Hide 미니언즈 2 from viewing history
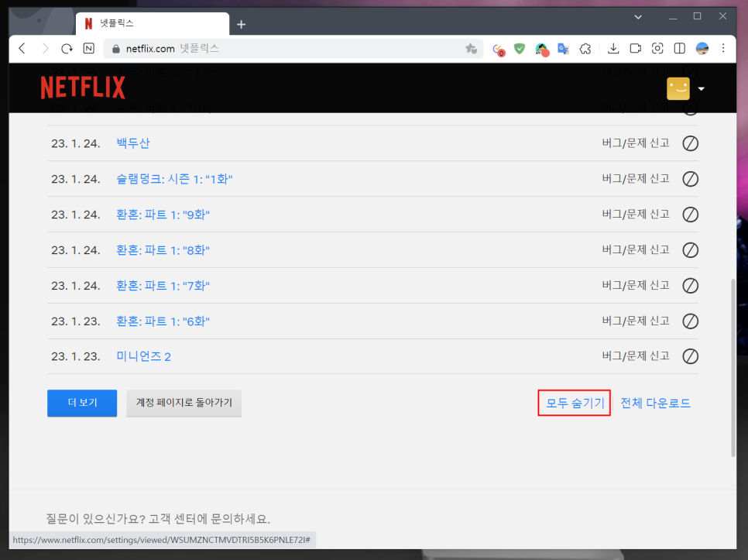Image resolution: width=748 pixels, height=560 pixels. click(690, 356)
